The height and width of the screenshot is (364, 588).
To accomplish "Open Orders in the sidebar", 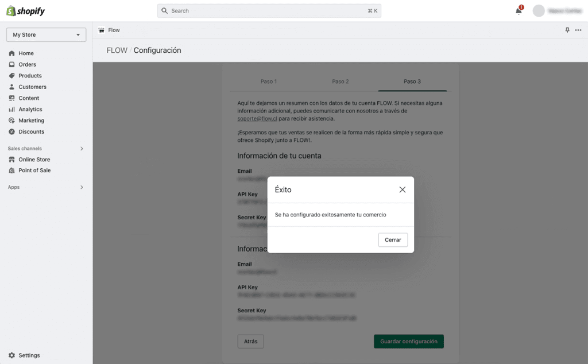I will pyautogui.click(x=28, y=64).
